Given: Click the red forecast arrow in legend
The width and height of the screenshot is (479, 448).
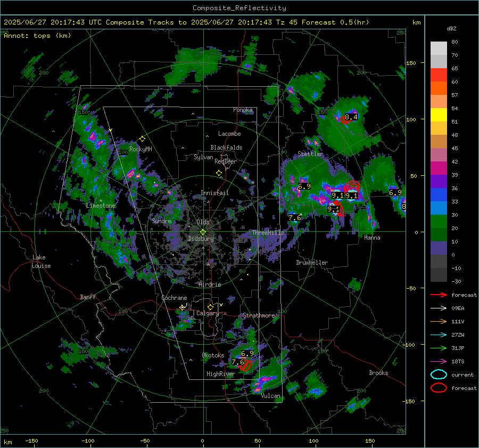Looking at the screenshot, I should (x=439, y=295).
